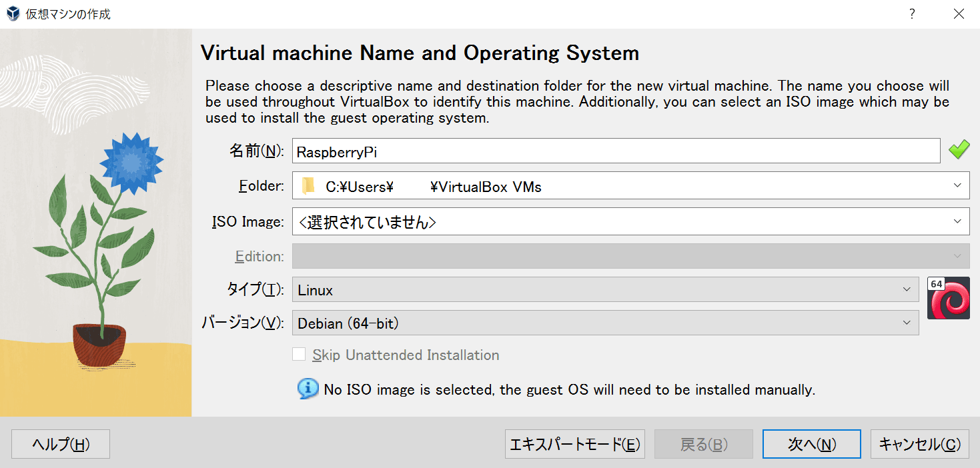Click the VirtualBox logo in the title bar
980x468 pixels.
coord(13,13)
